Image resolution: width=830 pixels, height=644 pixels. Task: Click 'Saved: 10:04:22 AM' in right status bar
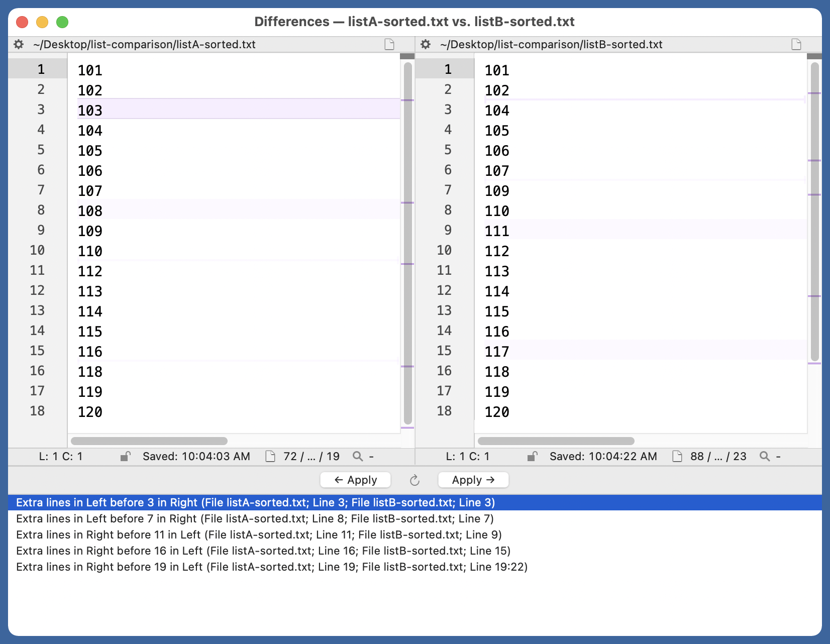pos(603,456)
